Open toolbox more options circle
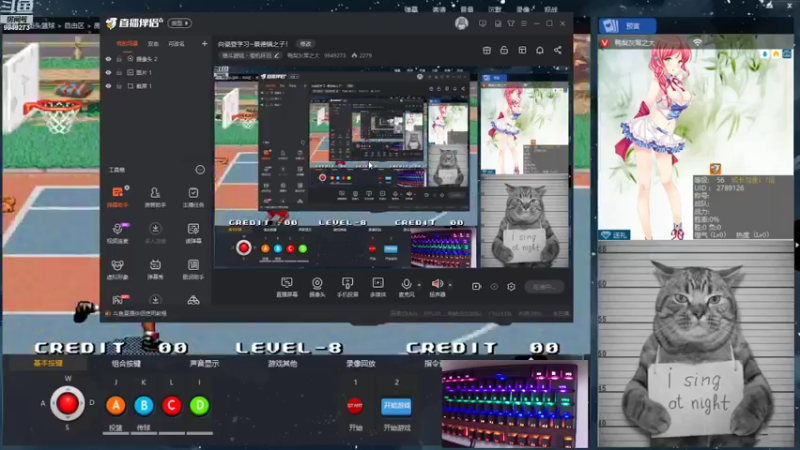 click(200, 169)
